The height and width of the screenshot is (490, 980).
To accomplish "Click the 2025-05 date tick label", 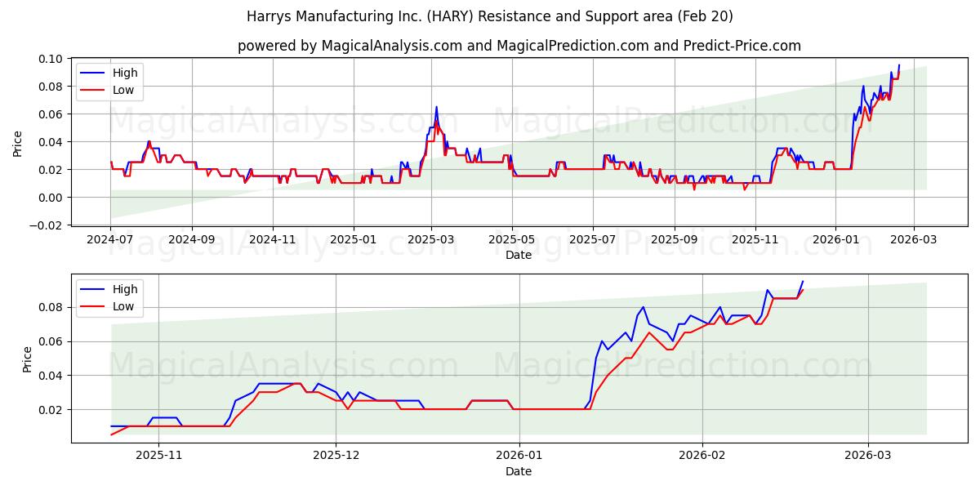I will pyautogui.click(x=512, y=239).
